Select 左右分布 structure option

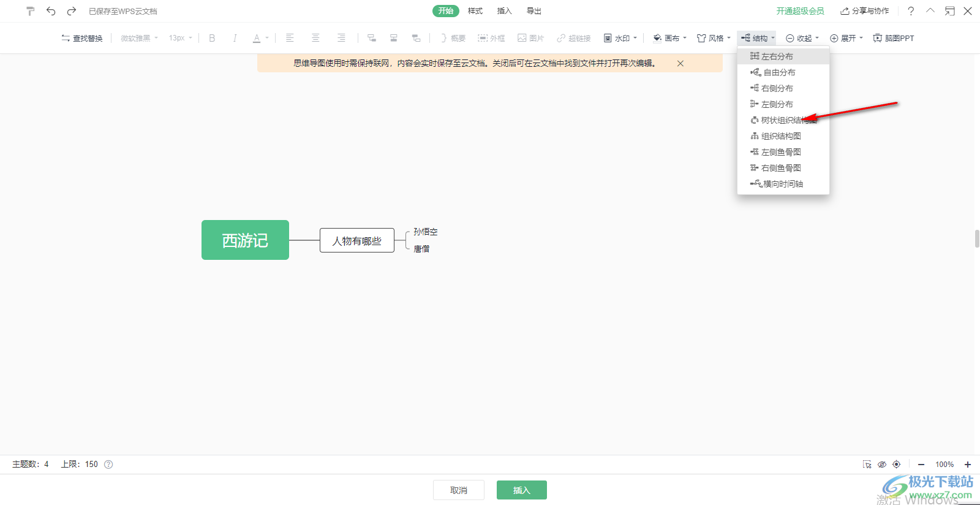click(x=783, y=56)
